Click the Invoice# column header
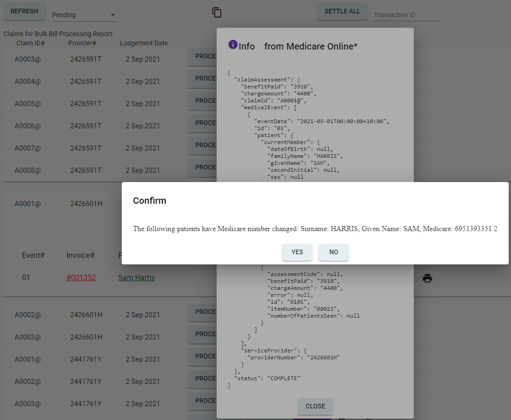The image size is (511, 420). coord(81,255)
